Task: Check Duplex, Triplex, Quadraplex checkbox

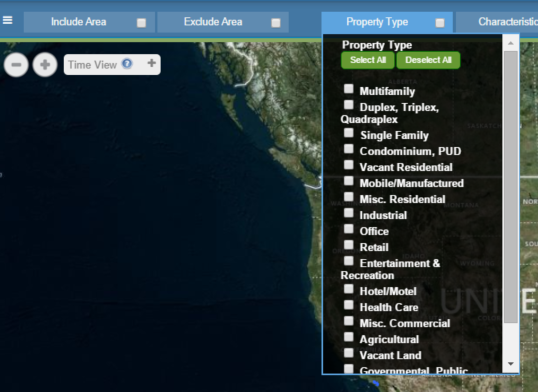Action: (349, 105)
